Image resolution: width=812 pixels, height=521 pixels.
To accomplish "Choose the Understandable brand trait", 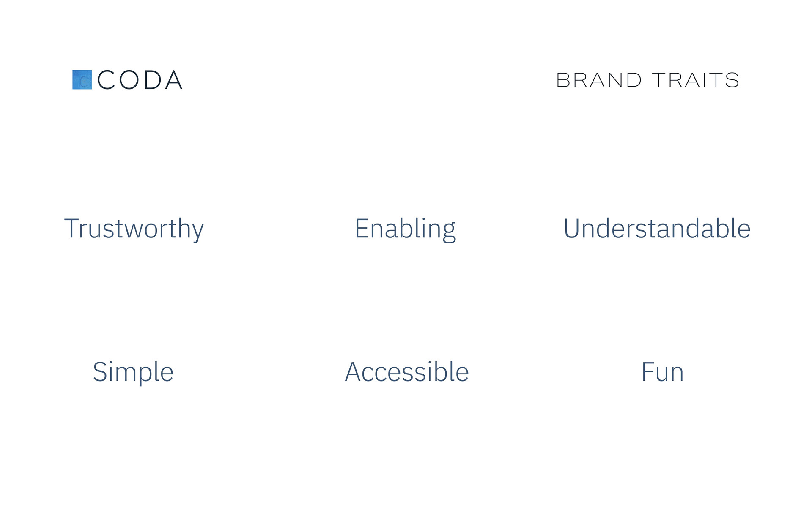I will [657, 228].
